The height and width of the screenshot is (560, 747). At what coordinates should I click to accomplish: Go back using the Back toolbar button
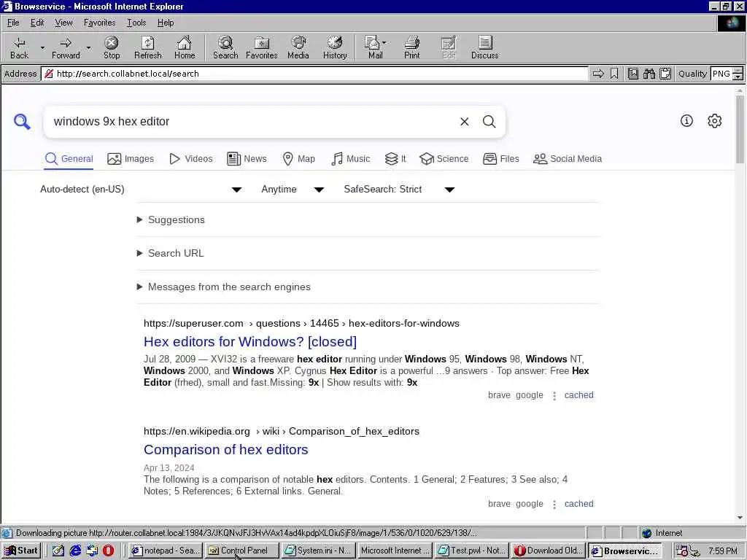pos(19,47)
